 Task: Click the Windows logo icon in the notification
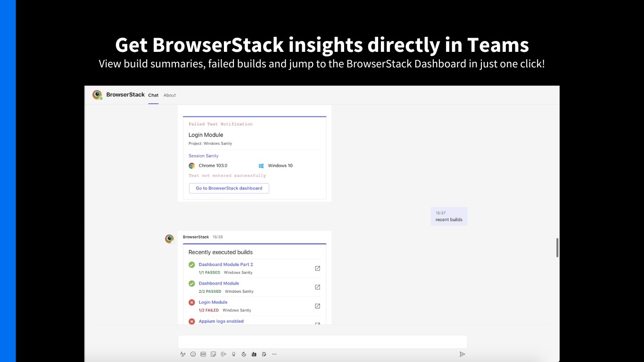(261, 166)
